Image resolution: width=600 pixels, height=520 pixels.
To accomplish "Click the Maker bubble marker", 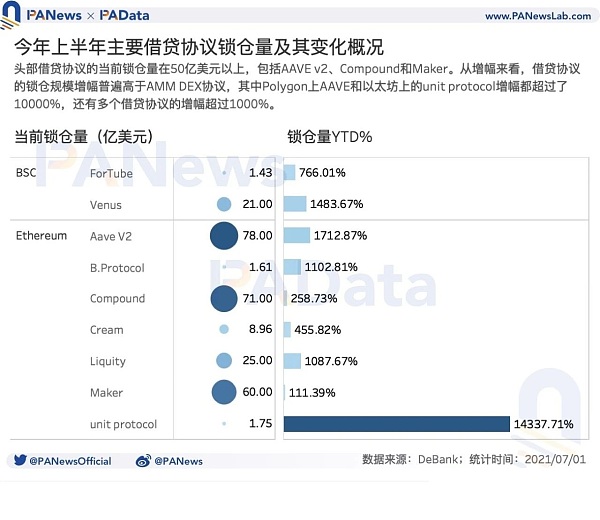I will point(224,392).
